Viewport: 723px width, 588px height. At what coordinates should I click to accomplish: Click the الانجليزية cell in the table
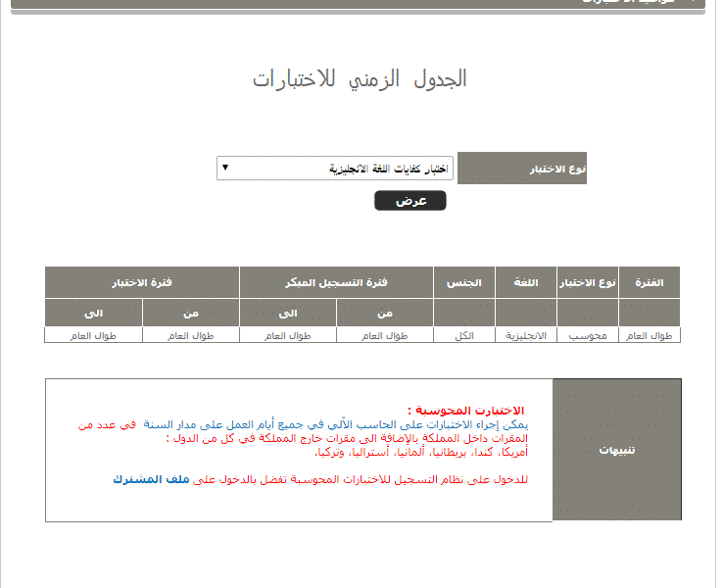click(526, 336)
